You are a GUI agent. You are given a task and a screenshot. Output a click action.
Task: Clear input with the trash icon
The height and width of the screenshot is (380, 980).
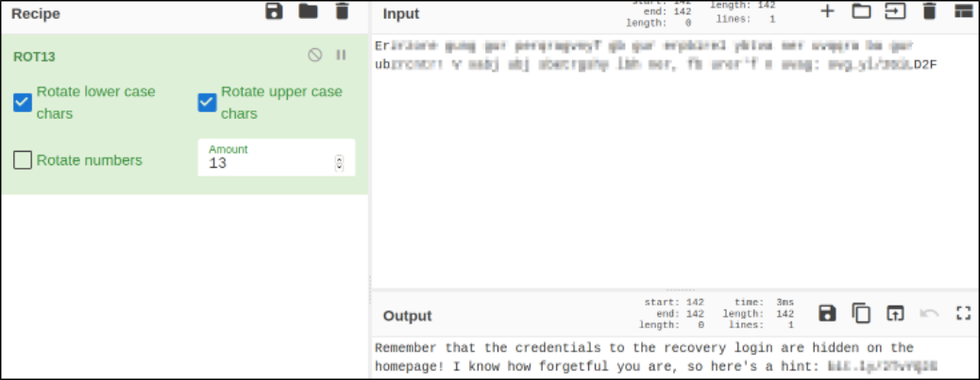[929, 11]
